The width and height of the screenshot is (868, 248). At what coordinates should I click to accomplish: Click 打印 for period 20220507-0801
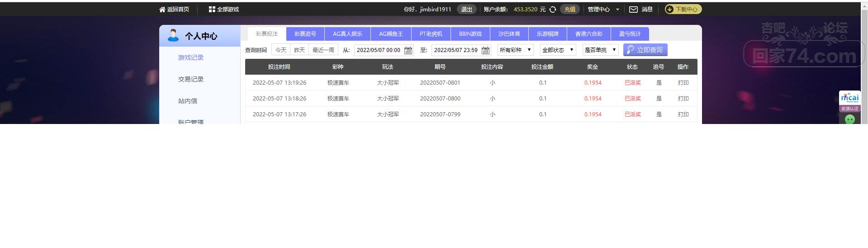point(683,83)
